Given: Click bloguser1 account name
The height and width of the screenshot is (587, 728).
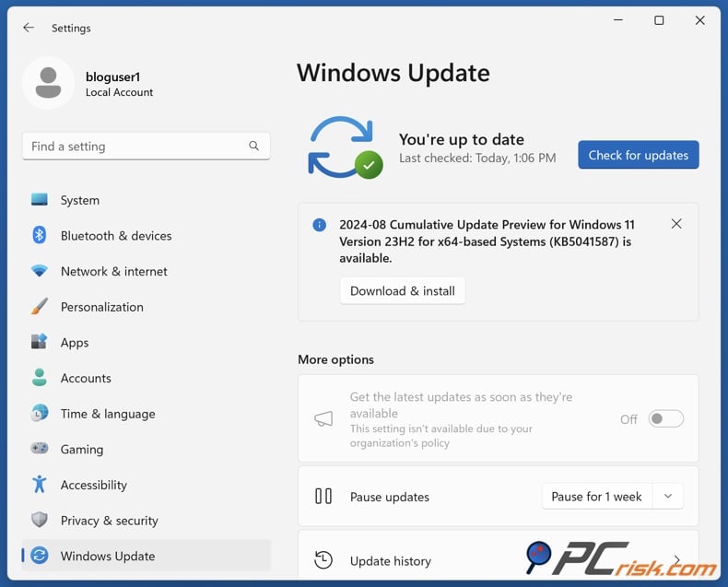Looking at the screenshot, I should tap(112, 76).
